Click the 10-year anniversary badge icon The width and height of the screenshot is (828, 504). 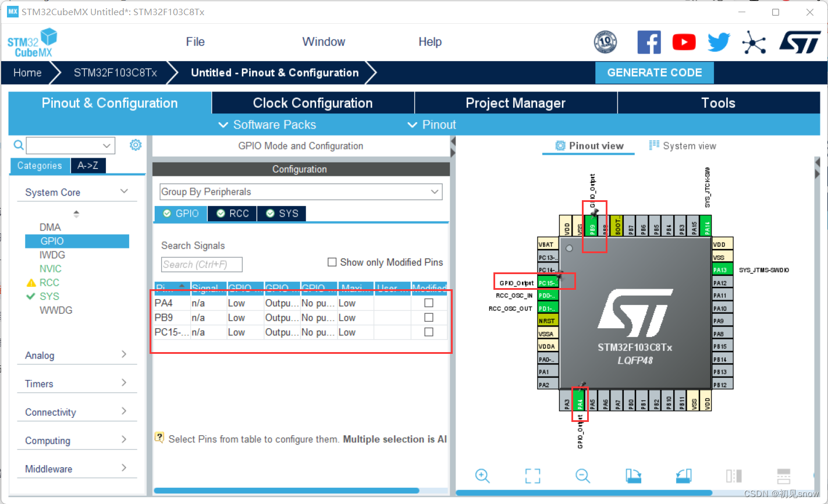point(605,42)
